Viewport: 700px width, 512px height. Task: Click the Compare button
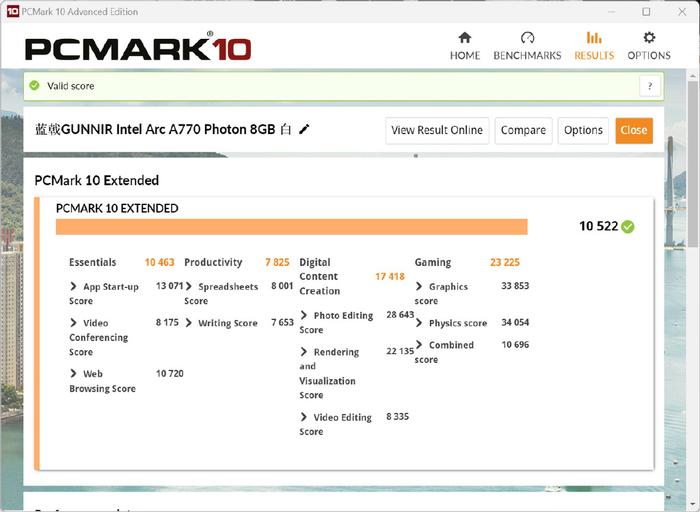[x=523, y=130]
